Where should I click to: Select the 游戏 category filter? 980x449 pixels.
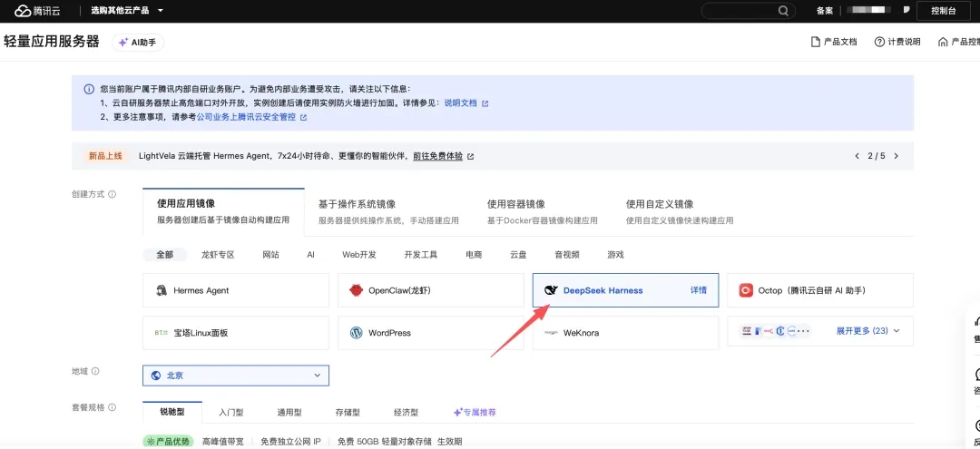[615, 255]
